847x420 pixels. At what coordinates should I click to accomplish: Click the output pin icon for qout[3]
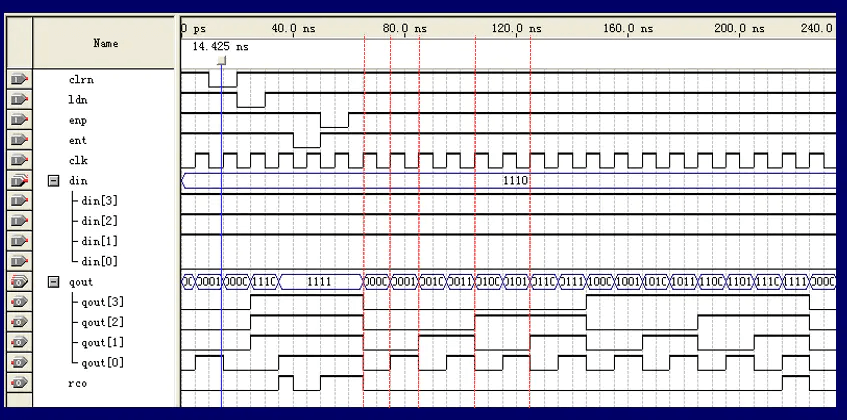click(x=19, y=302)
